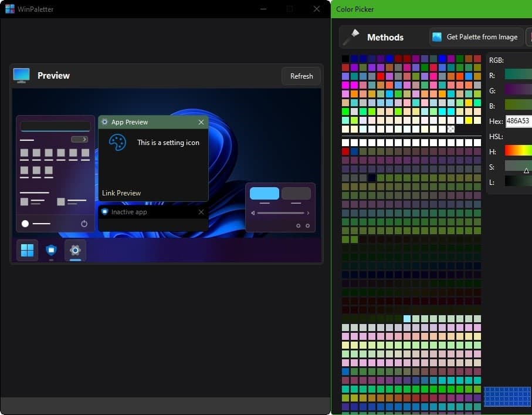Expand the chevron pill in Start menu preview
The image size is (532, 415).
tap(79, 139)
